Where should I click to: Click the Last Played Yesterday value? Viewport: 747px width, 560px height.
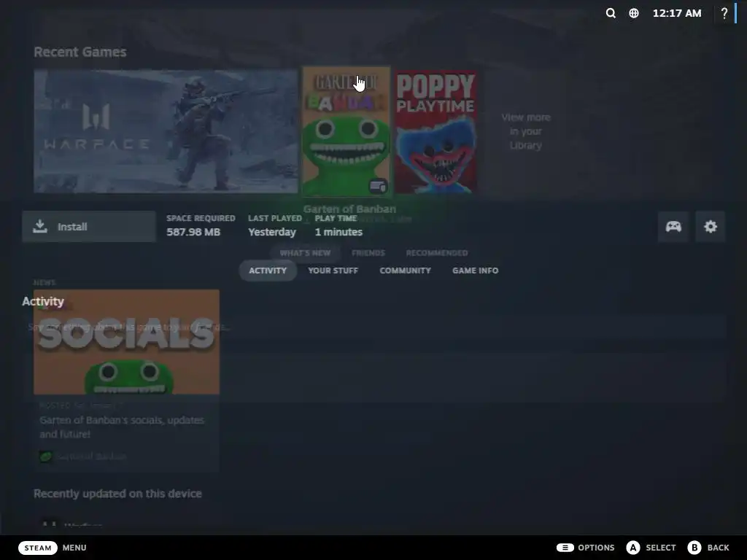click(272, 232)
